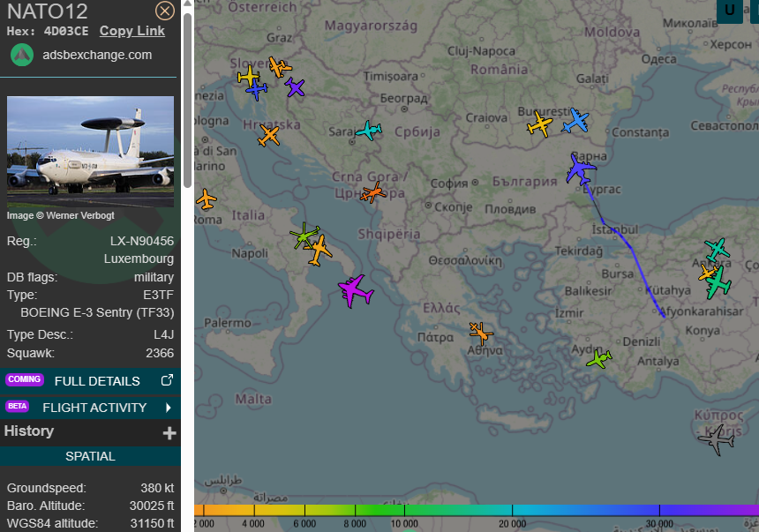
Task: Select the blue aircraft east of Bucuresti
Action: click(575, 121)
